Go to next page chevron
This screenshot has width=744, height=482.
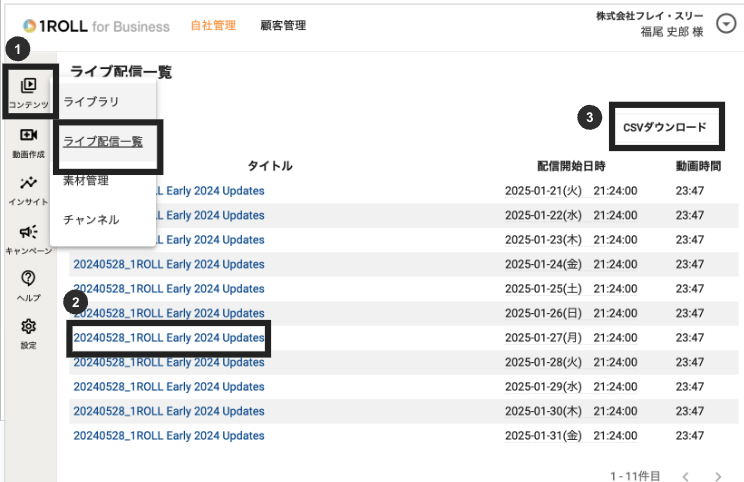(x=718, y=477)
